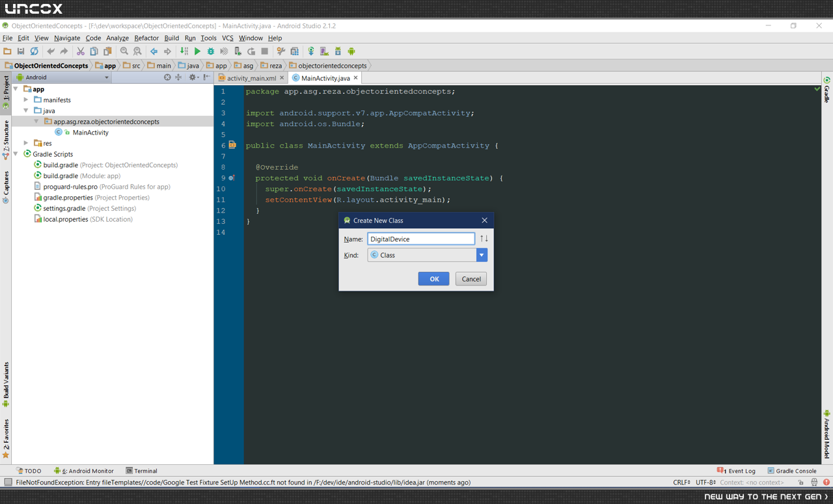Screen dimensions: 833x504
Task: Click the Make Project build icon
Action: 184,51
